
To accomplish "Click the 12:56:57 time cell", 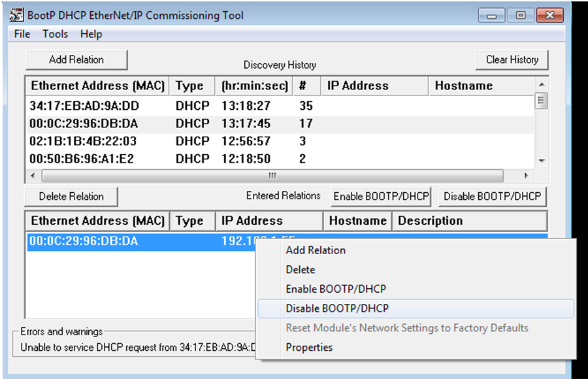I will coord(246,141).
